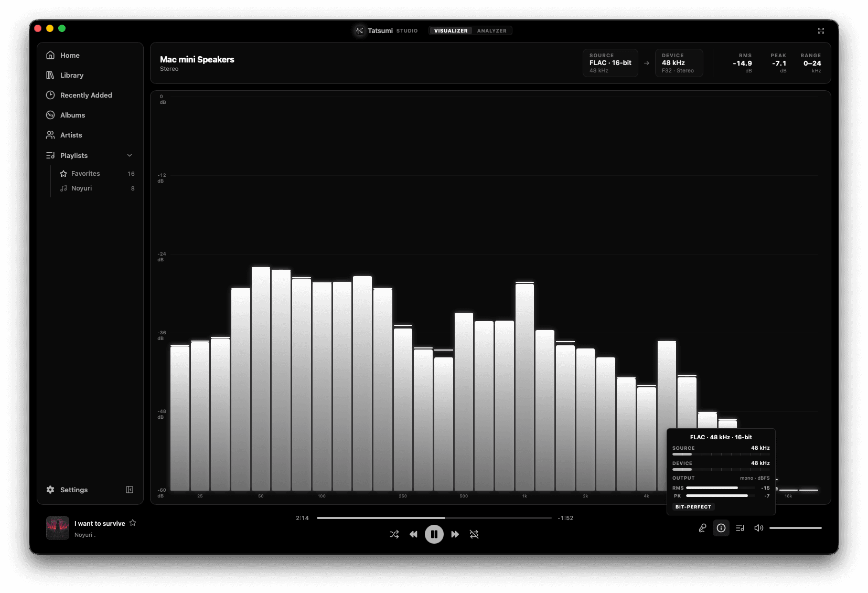Enter full screen mode with the expand icon
868x593 pixels.
[821, 31]
